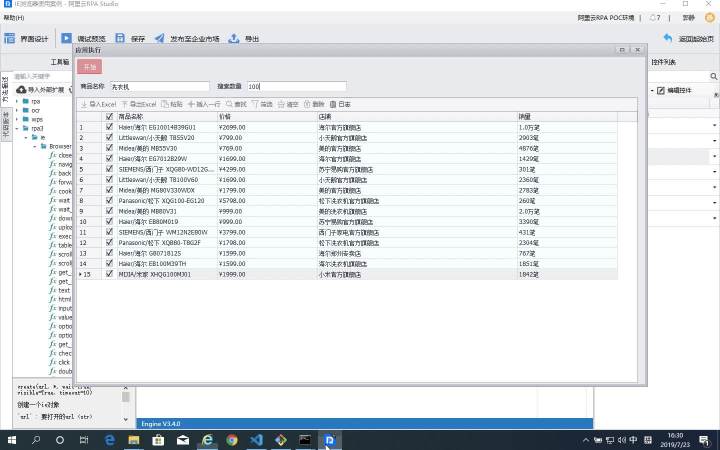Uncheck the row 2 Littleswan TB55V20 checkbox
720x450 pixels.
[x=109, y=137]
